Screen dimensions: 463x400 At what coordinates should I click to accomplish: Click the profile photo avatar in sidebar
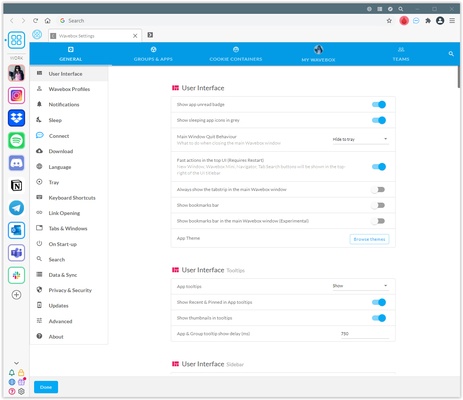coord(16,73)
